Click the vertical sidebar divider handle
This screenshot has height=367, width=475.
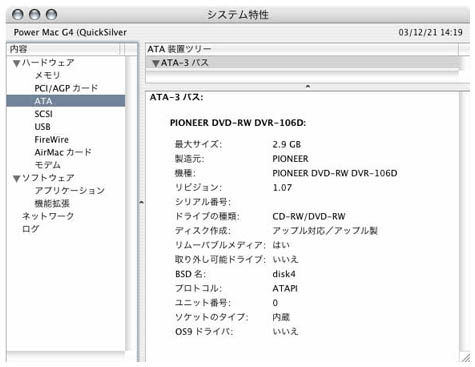point(141,202)
